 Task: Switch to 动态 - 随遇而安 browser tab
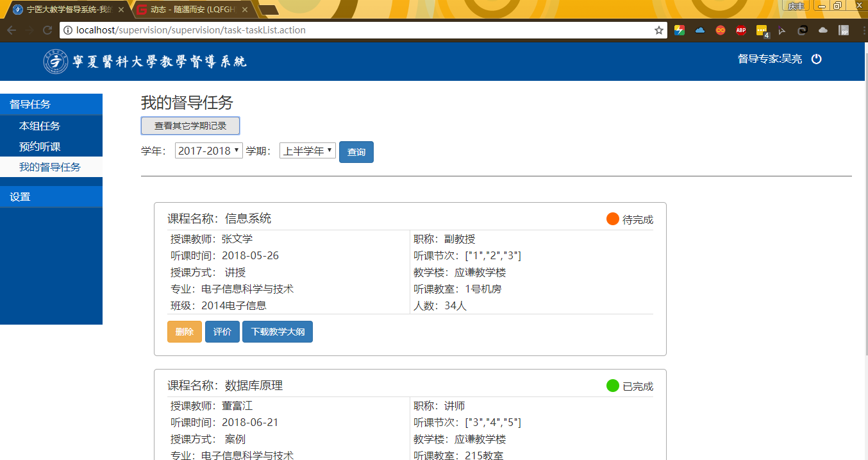click(x=192, y=10)
